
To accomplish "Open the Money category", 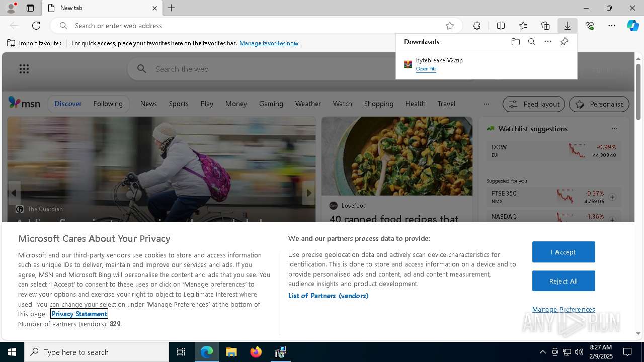I will tap(236, 104).
